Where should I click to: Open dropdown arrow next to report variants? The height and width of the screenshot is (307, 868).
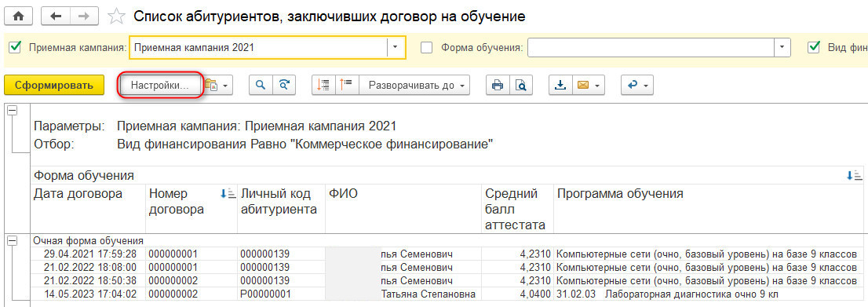click(225, 86)
